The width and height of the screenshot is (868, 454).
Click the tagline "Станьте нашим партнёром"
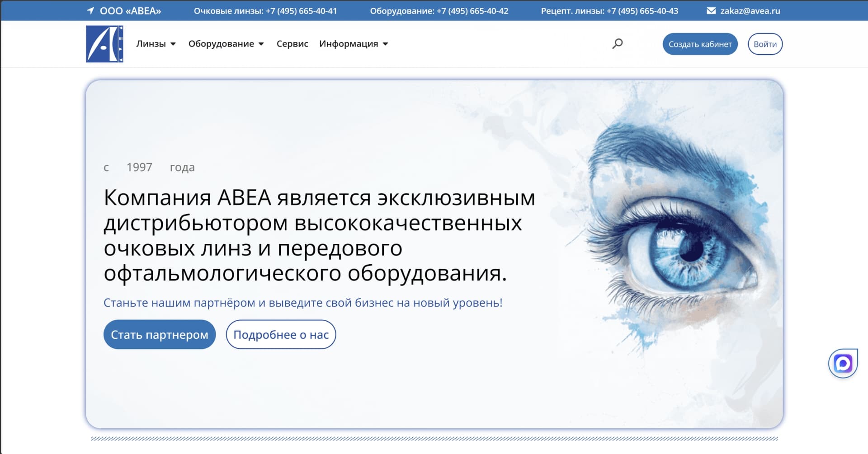[x=303, y=303]
